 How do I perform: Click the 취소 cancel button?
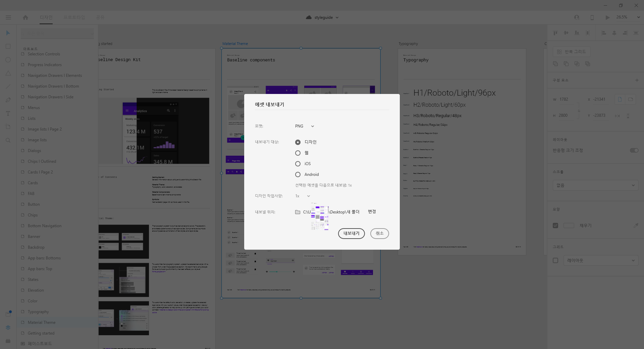(380, 234)
